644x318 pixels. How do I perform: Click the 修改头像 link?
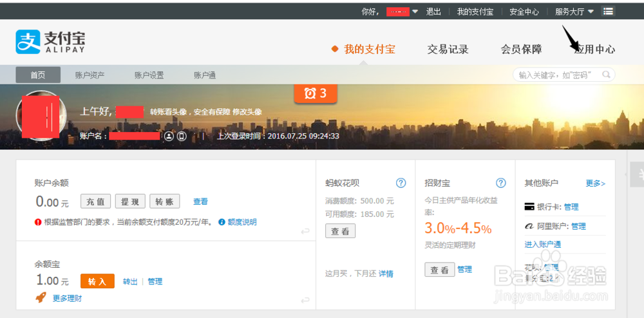(x=247, y=111)
